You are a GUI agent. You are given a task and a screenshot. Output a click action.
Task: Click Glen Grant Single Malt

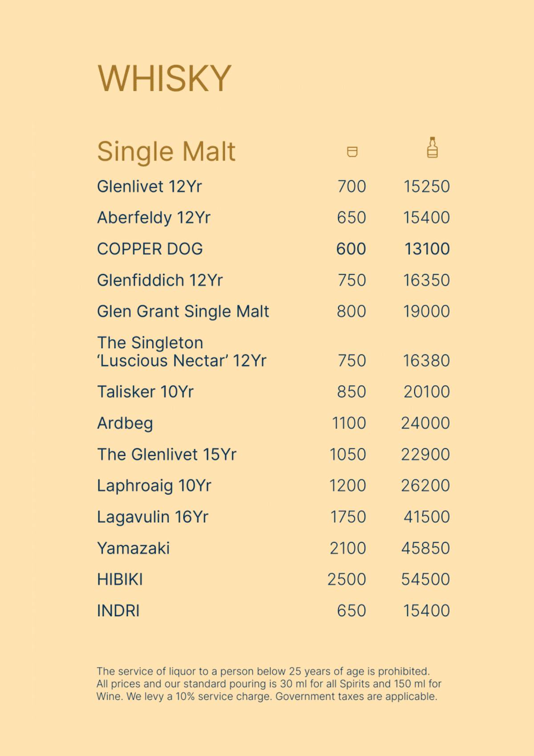183,311
